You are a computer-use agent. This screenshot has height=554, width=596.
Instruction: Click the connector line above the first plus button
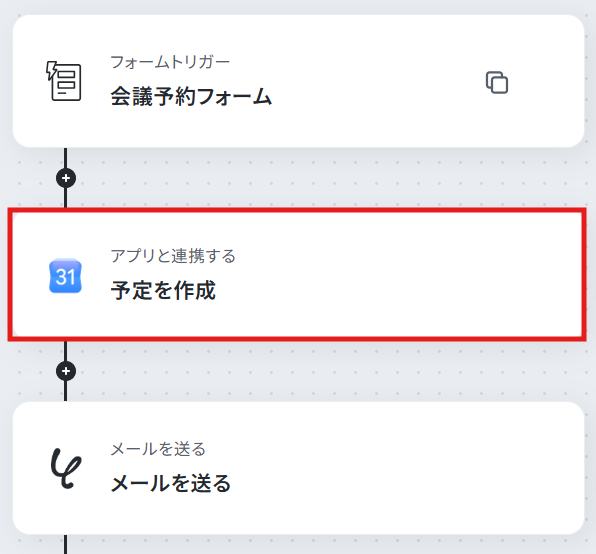65,158
